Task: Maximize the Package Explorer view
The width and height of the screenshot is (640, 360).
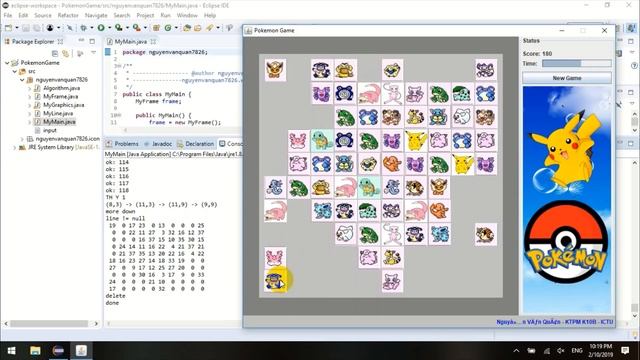Action: pyautogui.click(x=92, y=41)
